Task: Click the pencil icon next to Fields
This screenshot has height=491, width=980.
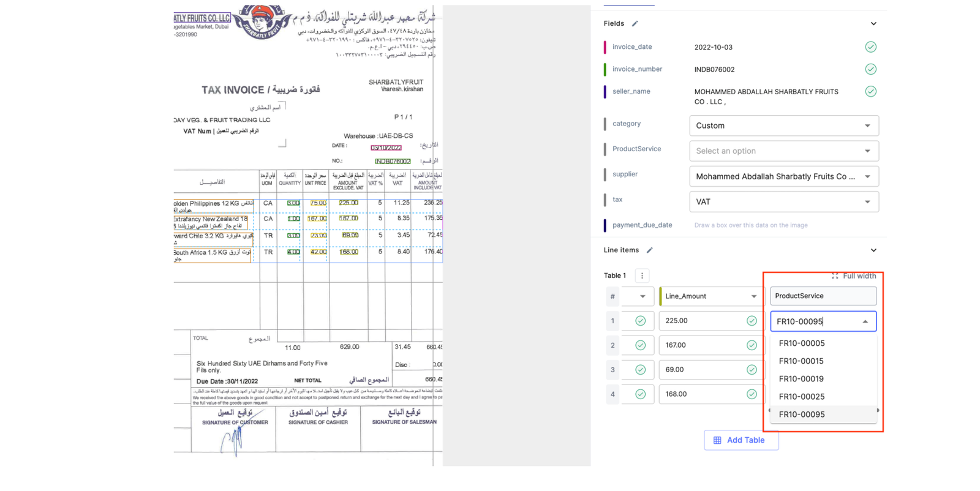Action: coord(635,24)
